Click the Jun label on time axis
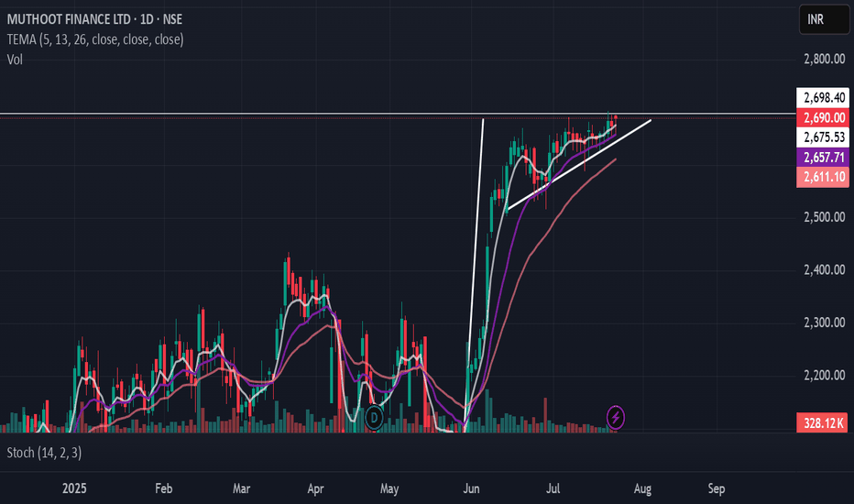Viewport: 854px width, 504px height. [471, 488]
